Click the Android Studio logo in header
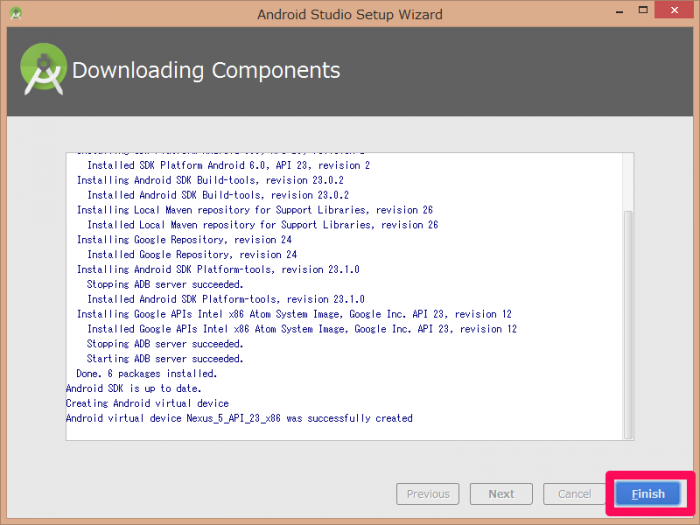 pyautogui.click(x=43, y=69)
